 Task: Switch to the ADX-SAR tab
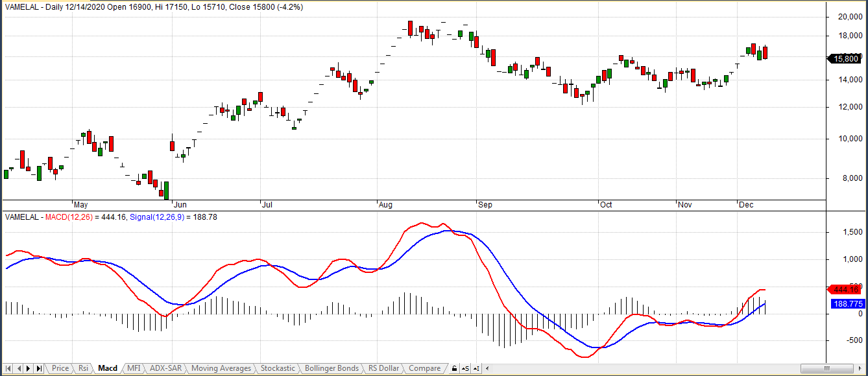pyautogui.click(x=165, y=368)
